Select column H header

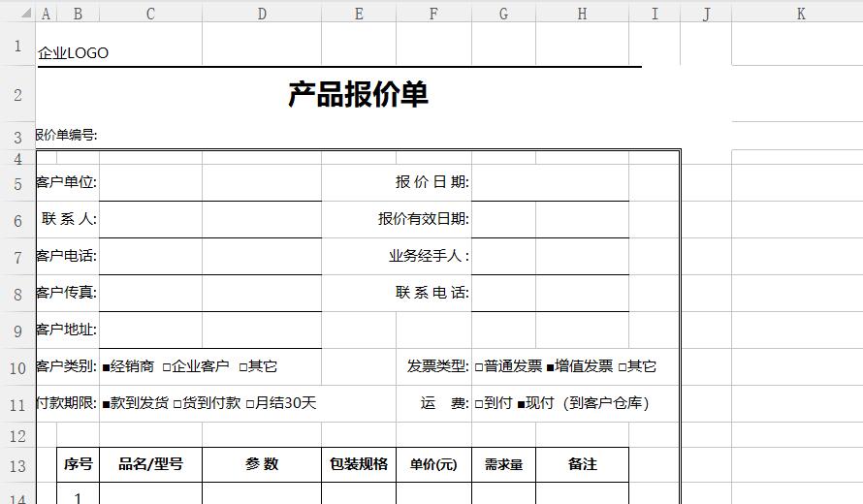pyautogui.click(x=583, y=14)
